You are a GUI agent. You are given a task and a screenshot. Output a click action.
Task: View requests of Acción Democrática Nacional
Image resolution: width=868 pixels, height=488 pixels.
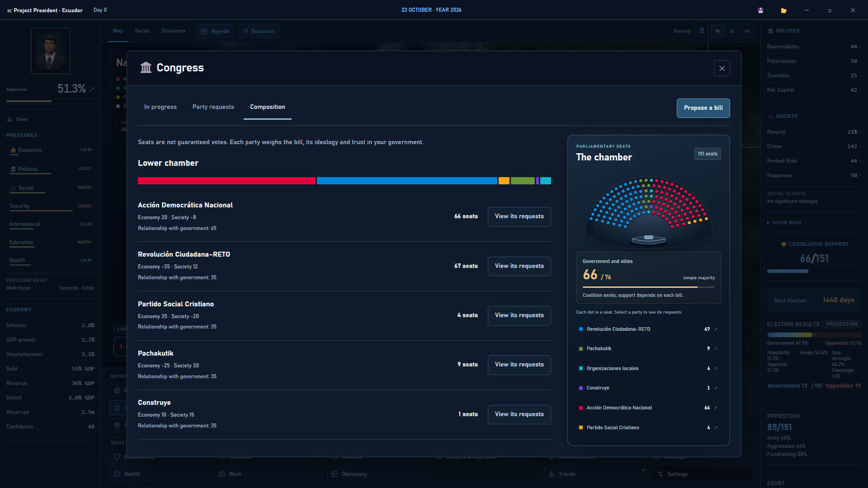[x=519, y=216]
